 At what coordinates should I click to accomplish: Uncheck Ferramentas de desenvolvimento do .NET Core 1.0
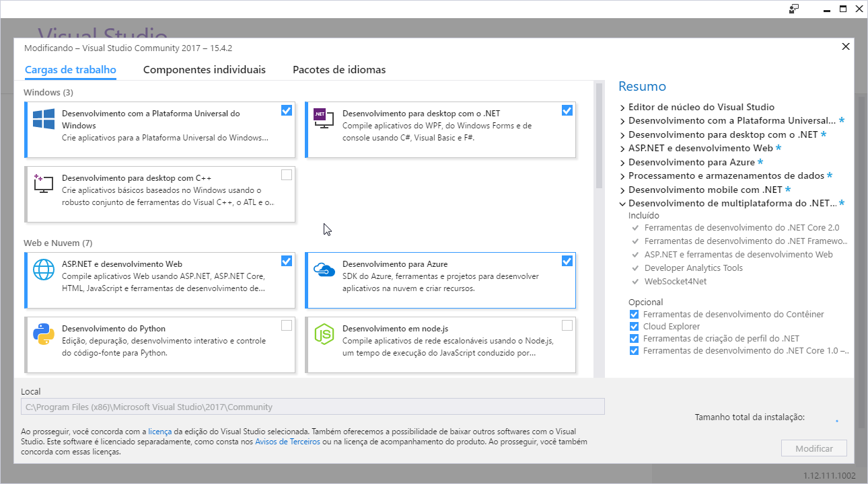(x=634, y=350)
